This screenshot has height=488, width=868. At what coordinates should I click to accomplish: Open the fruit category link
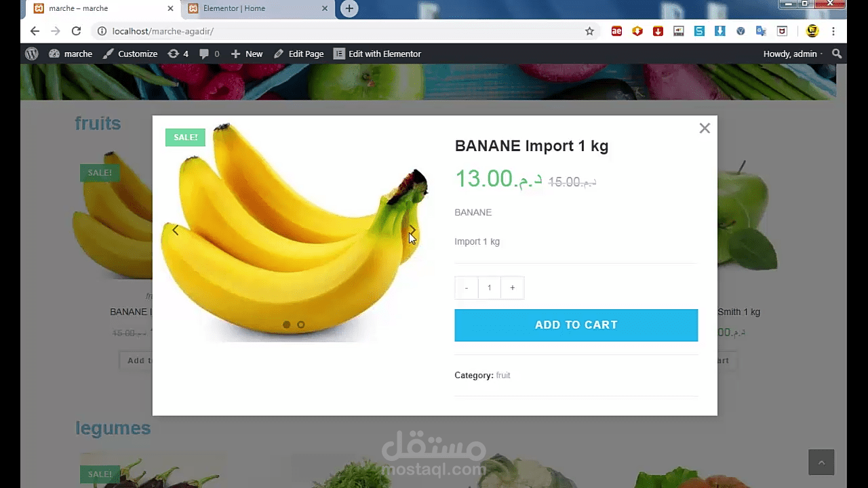pyautogui.click(x=502, y=375)
